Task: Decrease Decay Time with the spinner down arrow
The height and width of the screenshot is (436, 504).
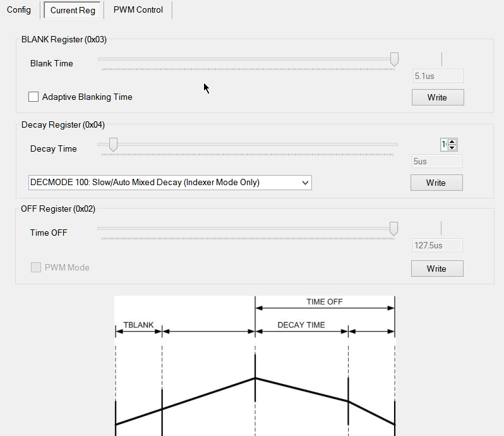Action: 452,148
